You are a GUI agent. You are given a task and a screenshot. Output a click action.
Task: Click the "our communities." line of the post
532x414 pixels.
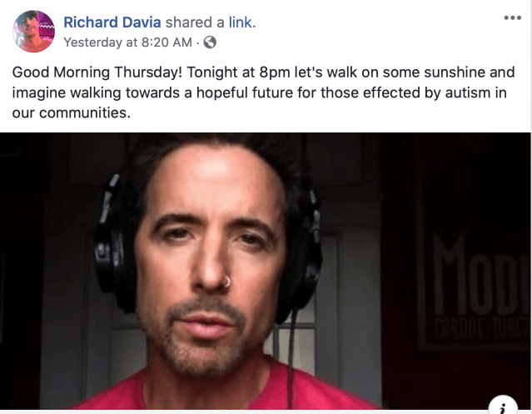coord(72,112)
